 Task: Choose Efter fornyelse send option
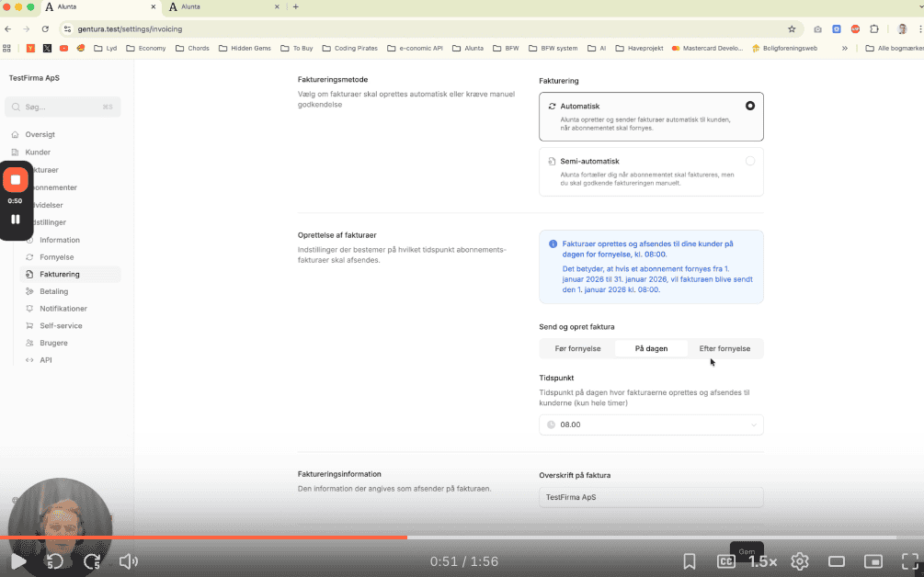(724, 349)
